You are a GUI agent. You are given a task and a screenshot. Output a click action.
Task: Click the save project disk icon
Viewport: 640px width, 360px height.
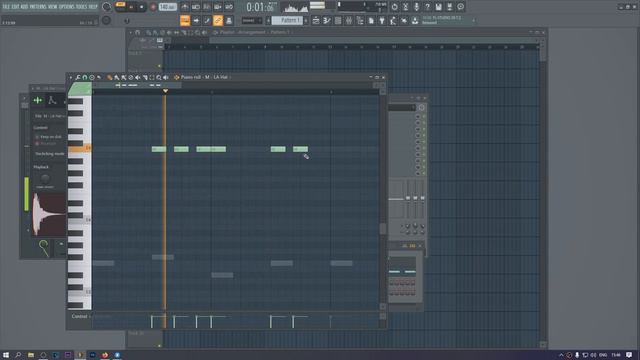(x=438, y=7)
